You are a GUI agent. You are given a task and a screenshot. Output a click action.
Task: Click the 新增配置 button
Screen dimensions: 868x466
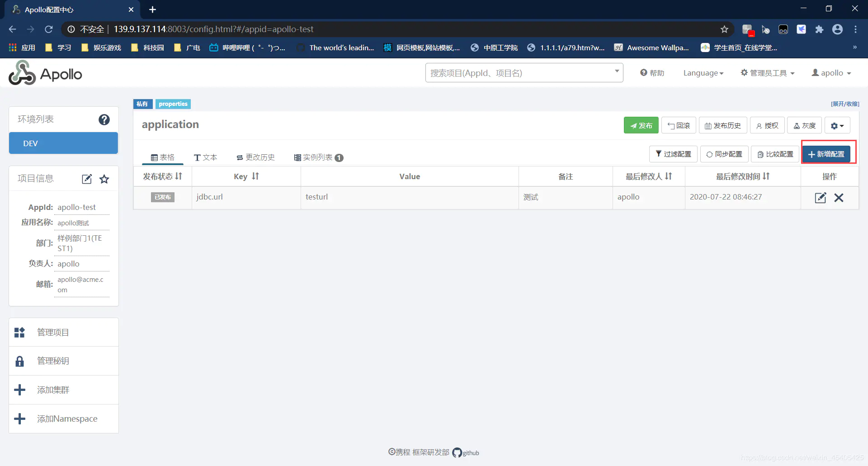tap(826, 154)
